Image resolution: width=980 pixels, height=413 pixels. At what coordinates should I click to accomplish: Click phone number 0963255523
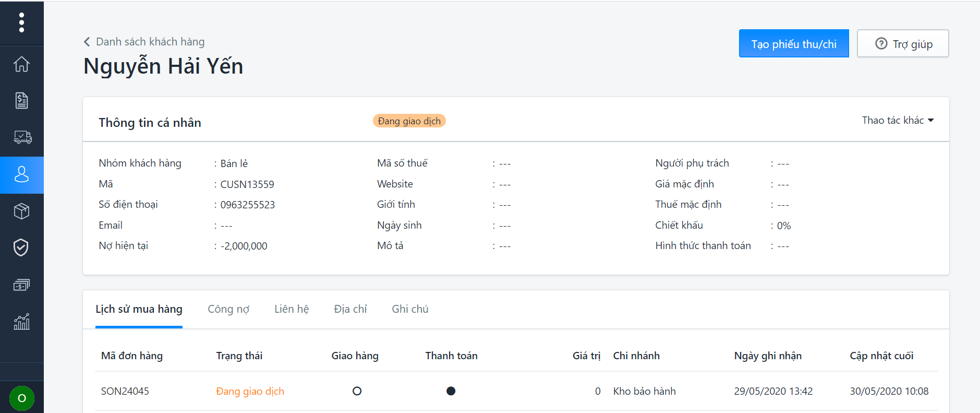pyautogui.click(x=248, y=205)
